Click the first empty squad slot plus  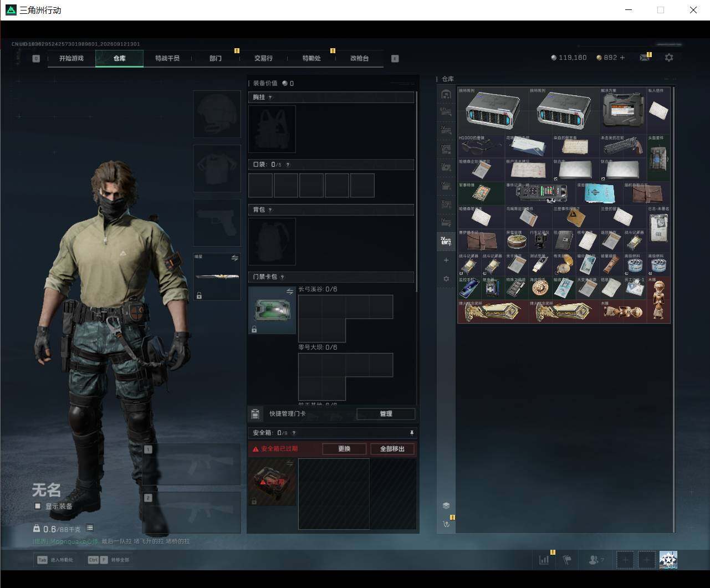coord(625,560)
